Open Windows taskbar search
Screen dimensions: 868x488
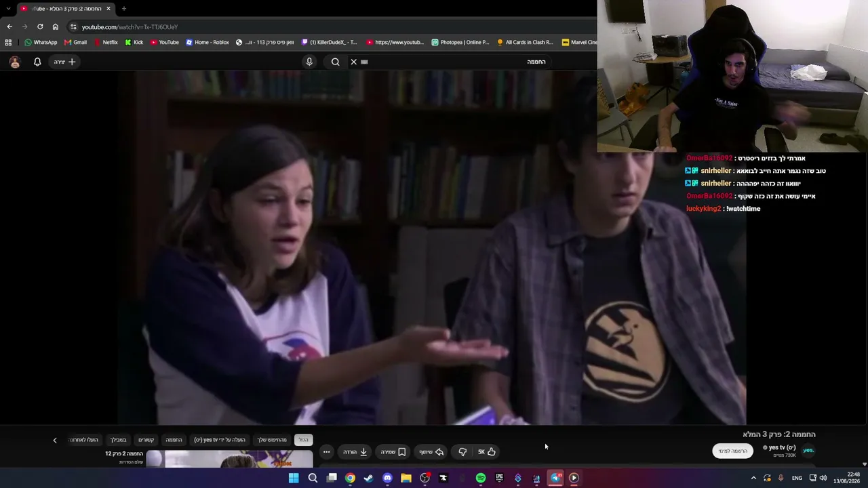click(313, 478)
